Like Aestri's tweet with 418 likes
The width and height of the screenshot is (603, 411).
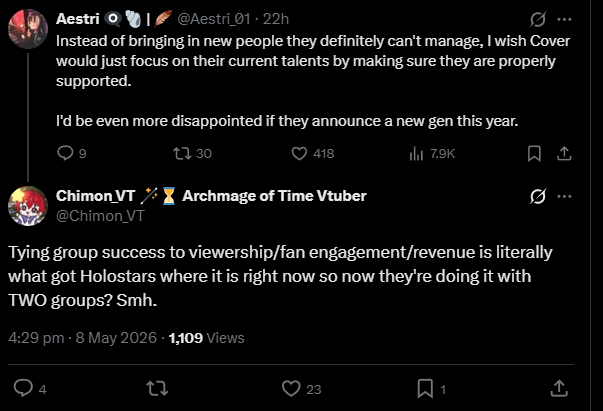click(x=299, y=153)
